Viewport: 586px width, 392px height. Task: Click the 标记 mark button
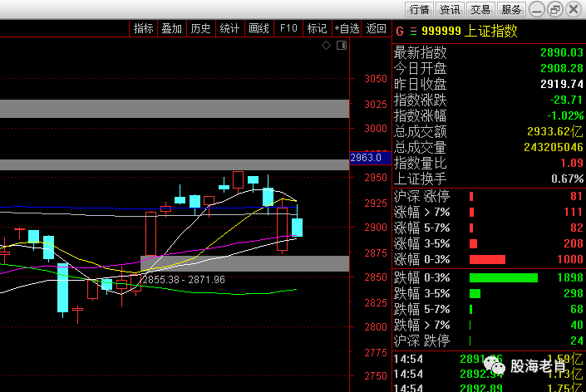317,28
